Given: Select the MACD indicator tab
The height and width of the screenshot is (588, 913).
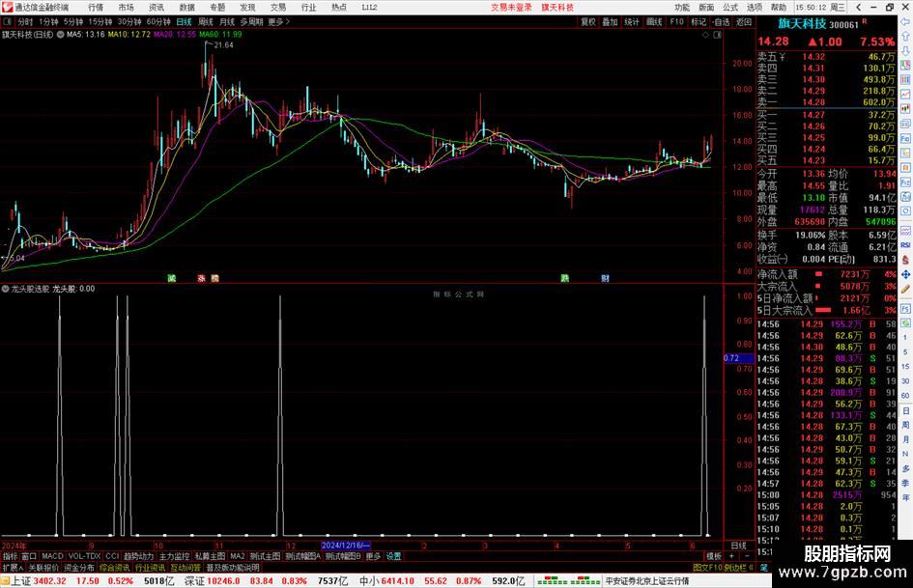Looking at the screenshot, I should coord(52,556).
